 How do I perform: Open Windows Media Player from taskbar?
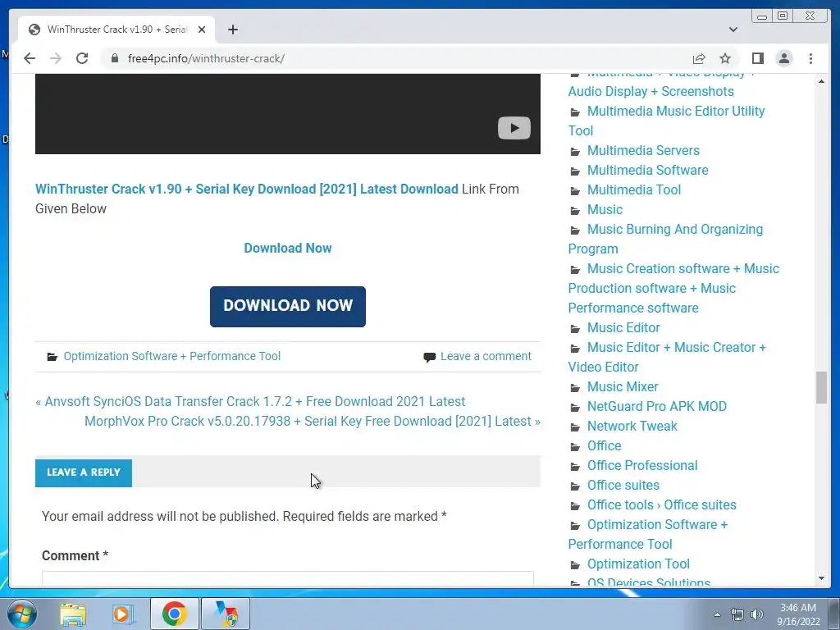click(x=123, y=614)
